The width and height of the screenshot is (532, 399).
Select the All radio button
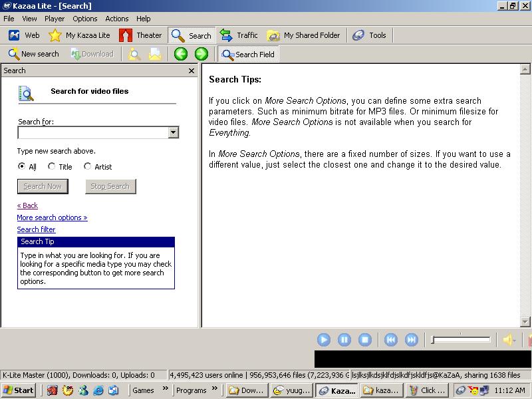pos(22,166)
